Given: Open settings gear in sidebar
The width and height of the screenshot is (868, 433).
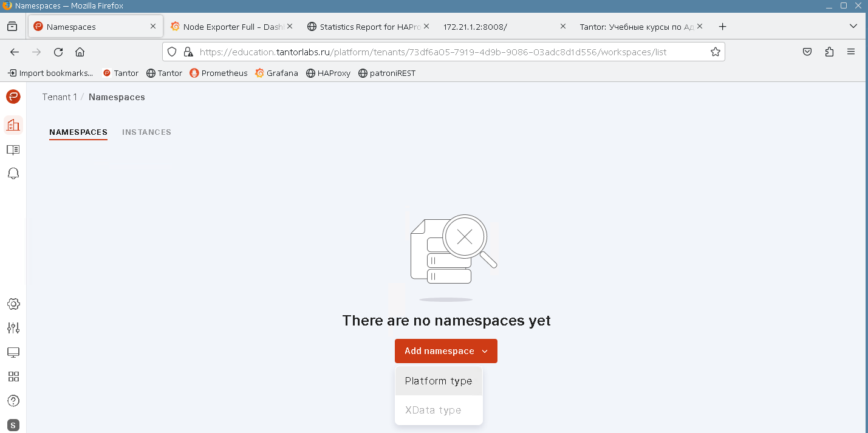Looking at the screenshot, I should pos(13,304).
